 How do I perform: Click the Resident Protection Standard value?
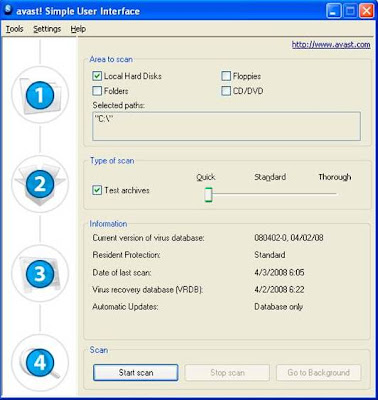(270, 255)
